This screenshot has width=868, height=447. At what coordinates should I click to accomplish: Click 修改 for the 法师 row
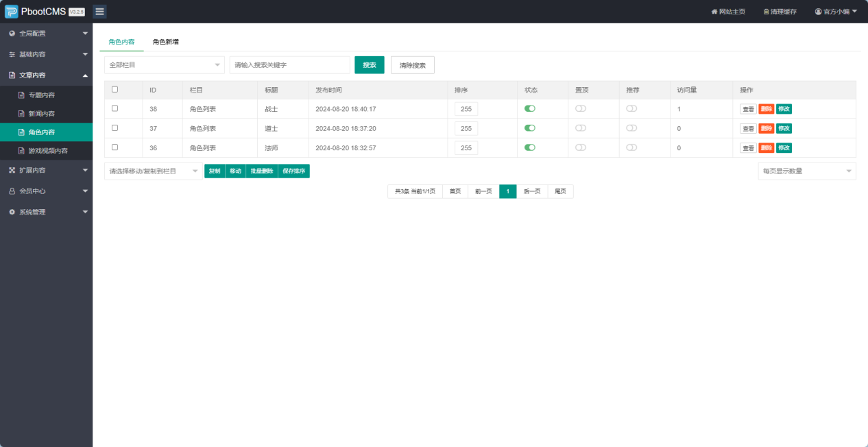point(784,147)
